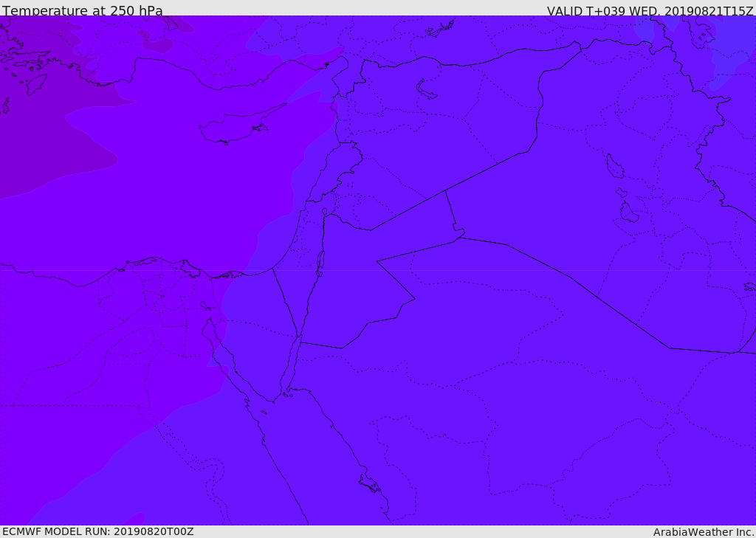Click the 'ArabiaWeather Inc' credit text
The height and width of the screenshot is (538, 756).
click(x=703, y=532)
